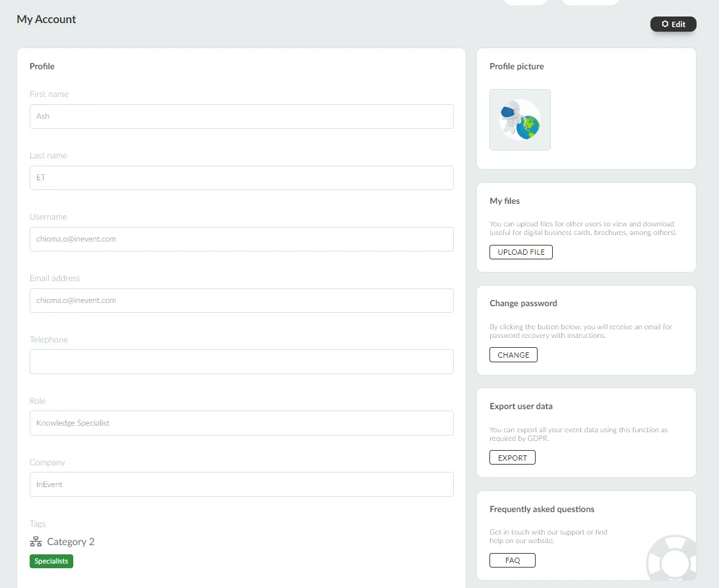The image size is (719, 588).
Task: Click the My Account page title
Action: coord(46,19)
